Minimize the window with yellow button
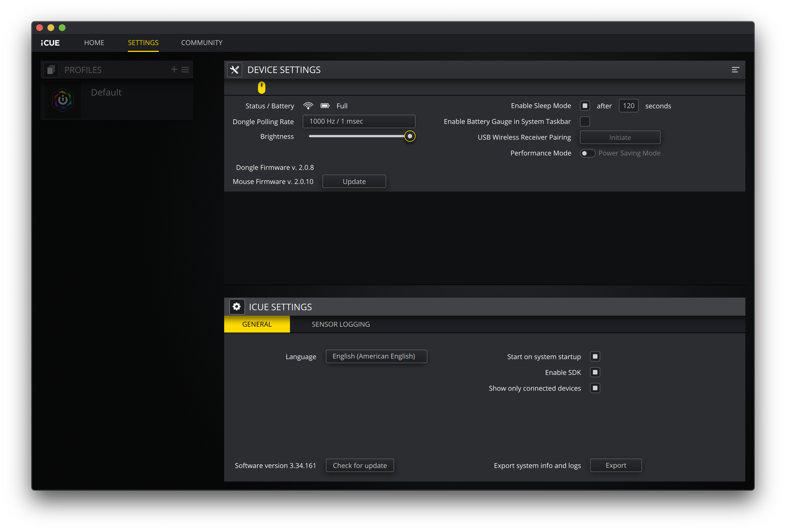This screenshot has height=532, width=786. coord(51,27)
